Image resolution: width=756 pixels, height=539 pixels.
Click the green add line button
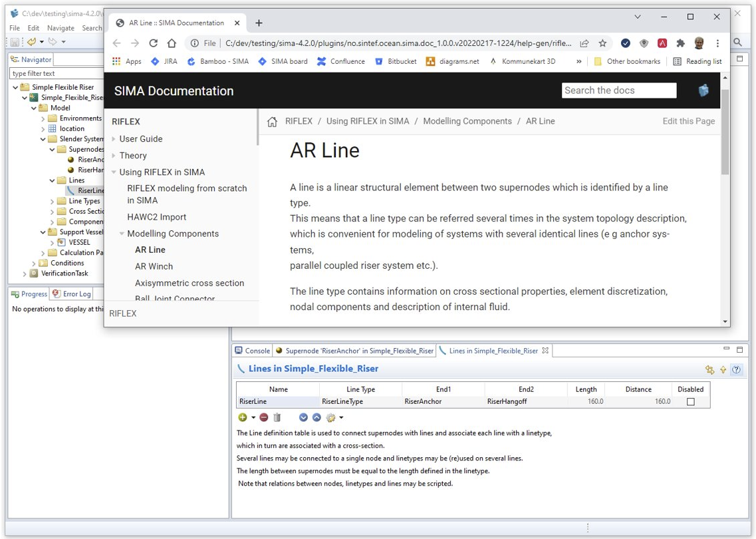pyautogui.click(x=243, y=417)
